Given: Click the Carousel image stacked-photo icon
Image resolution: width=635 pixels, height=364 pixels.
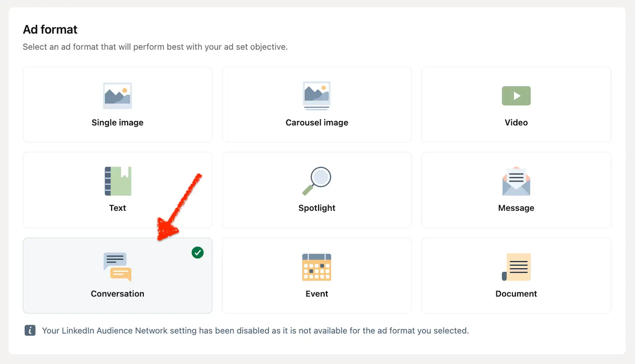Looking at the screenshot, I should pos(317,96).
